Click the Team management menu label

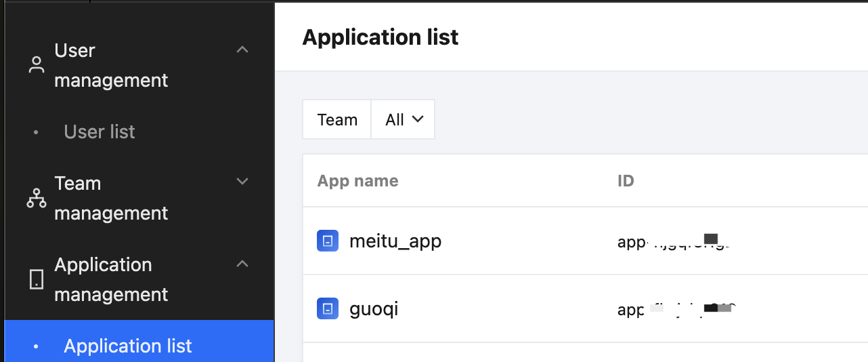point(111,198)
